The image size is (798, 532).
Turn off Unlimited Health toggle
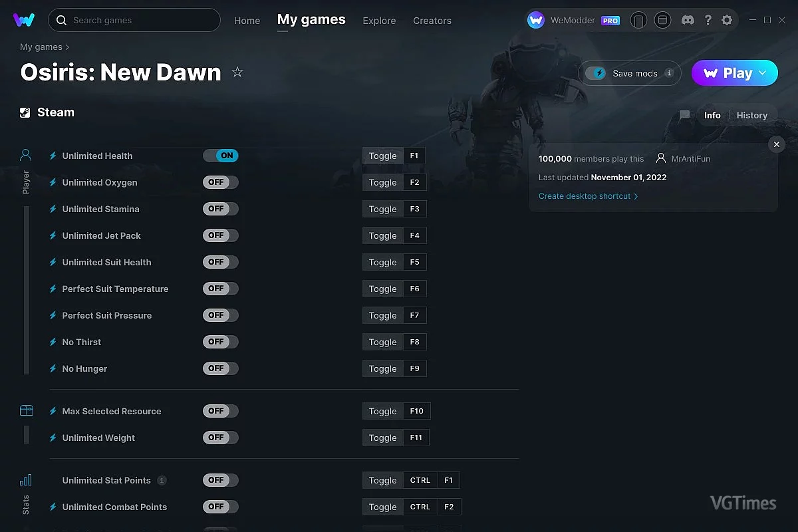point(221,156)
